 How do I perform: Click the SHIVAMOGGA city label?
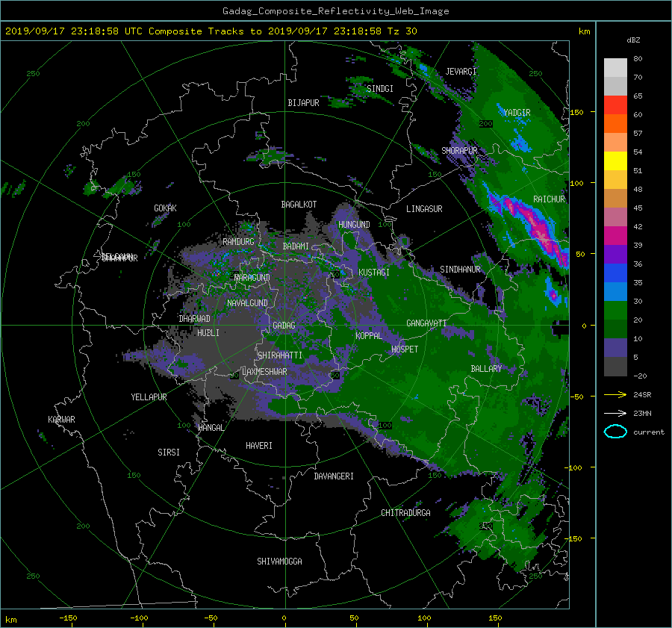279,561
